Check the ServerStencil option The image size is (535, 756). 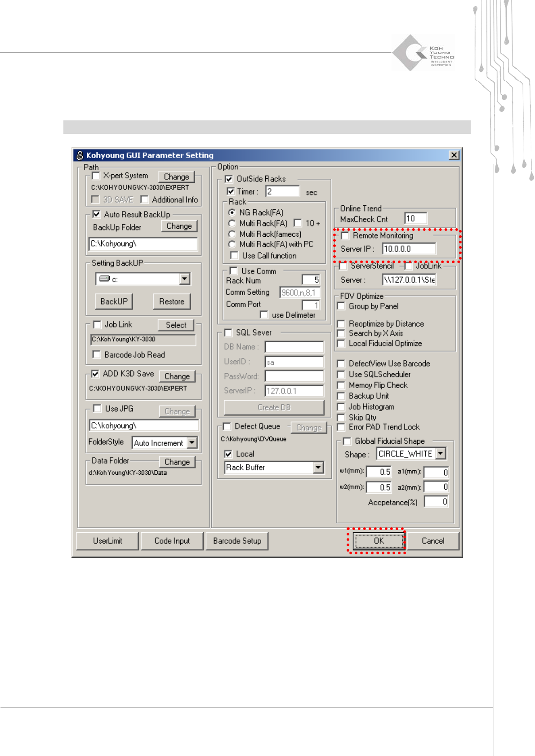tap(343, 266)
